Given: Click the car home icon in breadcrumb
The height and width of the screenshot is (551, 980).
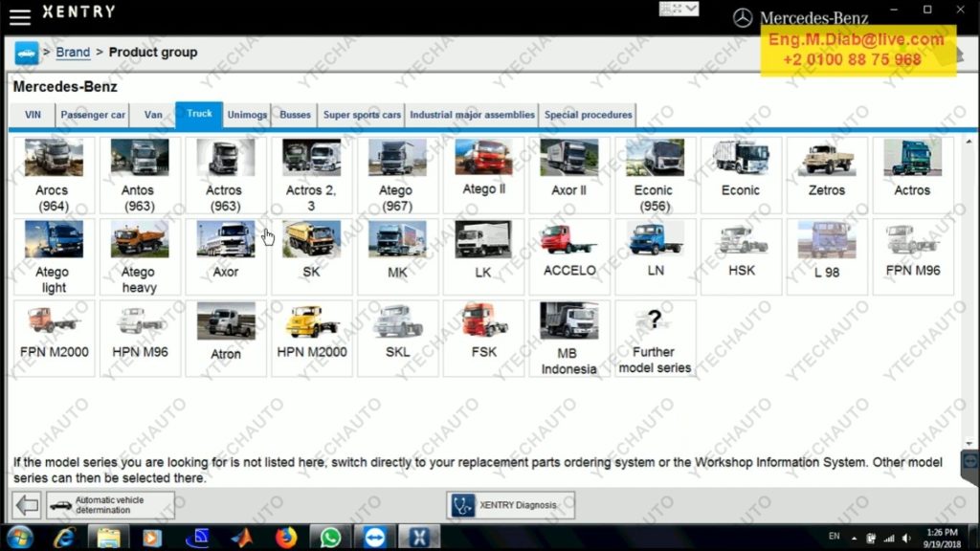Looking at the screenshot, I should pyautogui.click(x=27, y=53).
